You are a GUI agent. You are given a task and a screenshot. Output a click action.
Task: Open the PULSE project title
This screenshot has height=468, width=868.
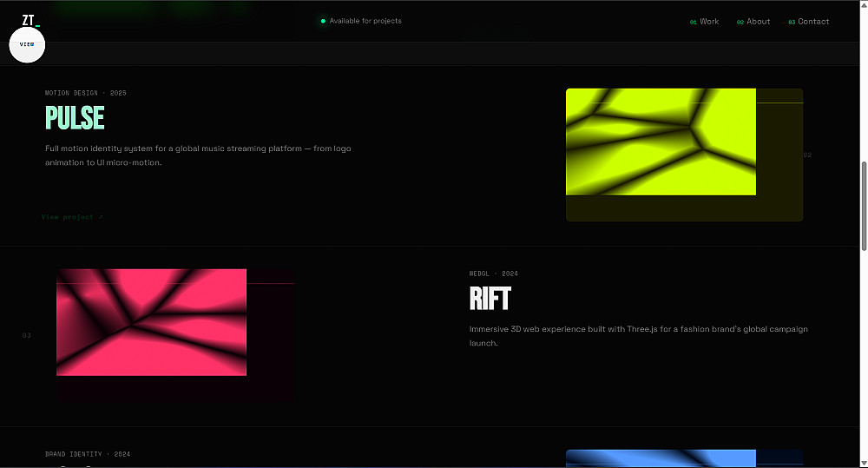(x=75, y=118)
